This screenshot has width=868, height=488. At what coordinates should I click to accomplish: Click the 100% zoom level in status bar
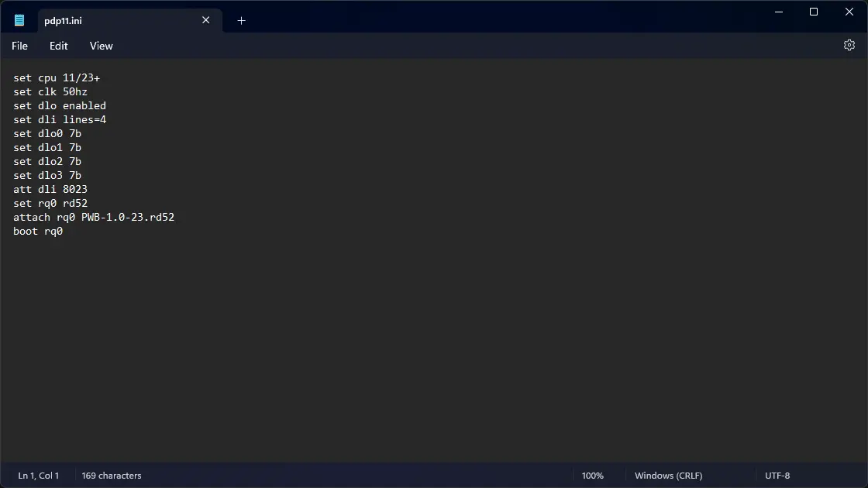point(593,476)
